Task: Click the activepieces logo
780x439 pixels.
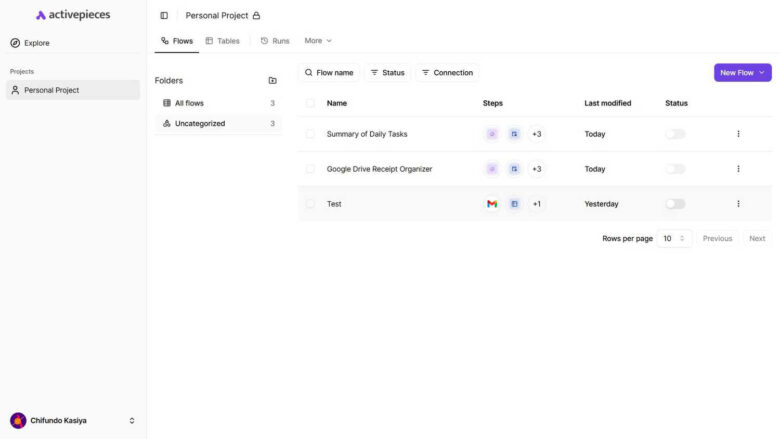Action: [x=73, y=15]
